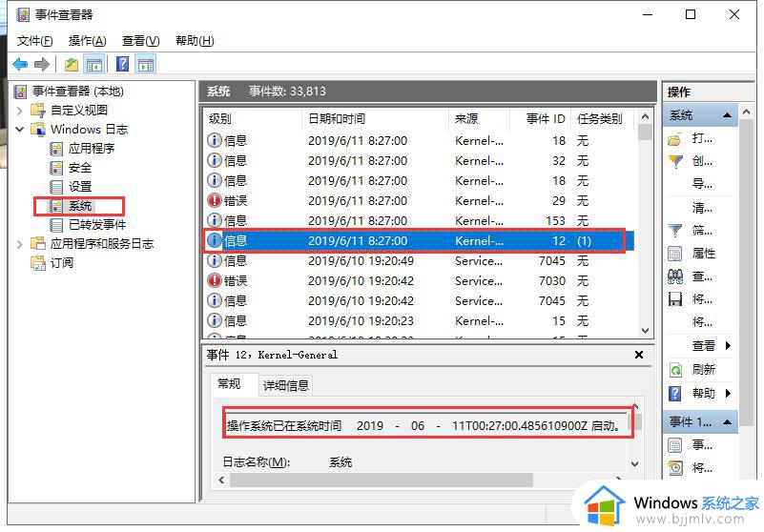Sort by the 级别 column header
The width and height of the screenshot is (764, 532).
pos(253,119)
